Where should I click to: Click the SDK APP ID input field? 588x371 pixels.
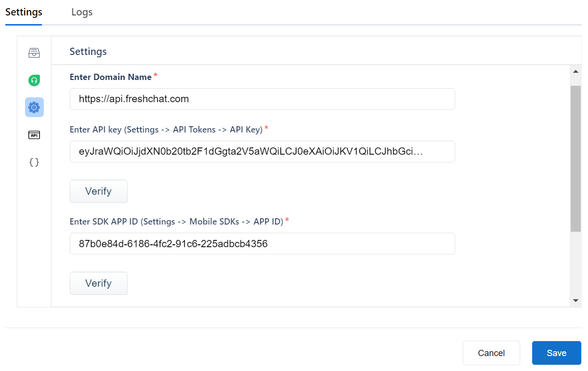point(262,243)
